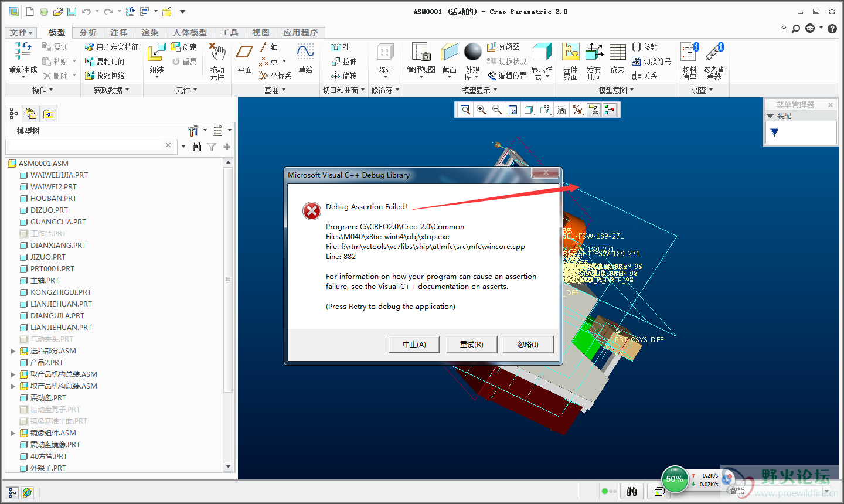Switch to the 视图 view tab
This screenshot has width=844, height=504.
(261, 32)
